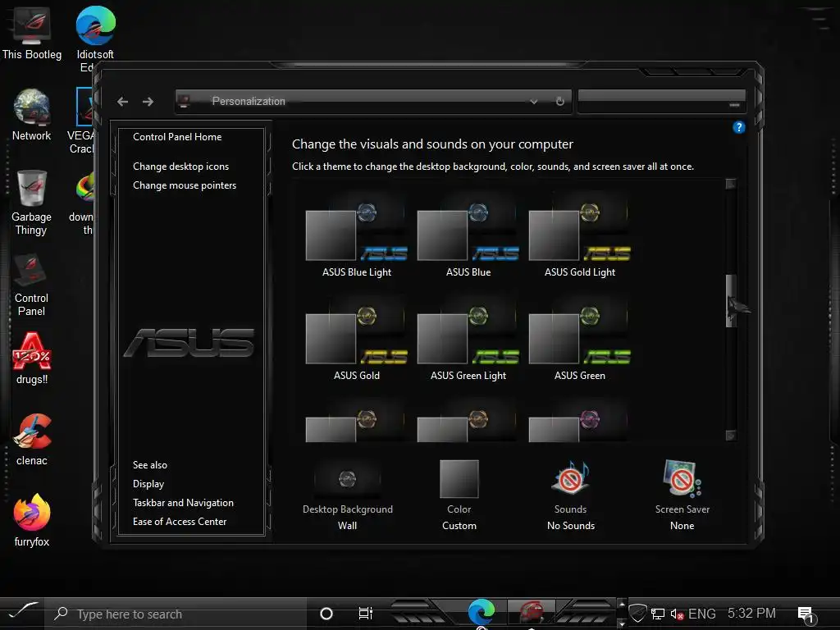Open the notification center icon

806,615
